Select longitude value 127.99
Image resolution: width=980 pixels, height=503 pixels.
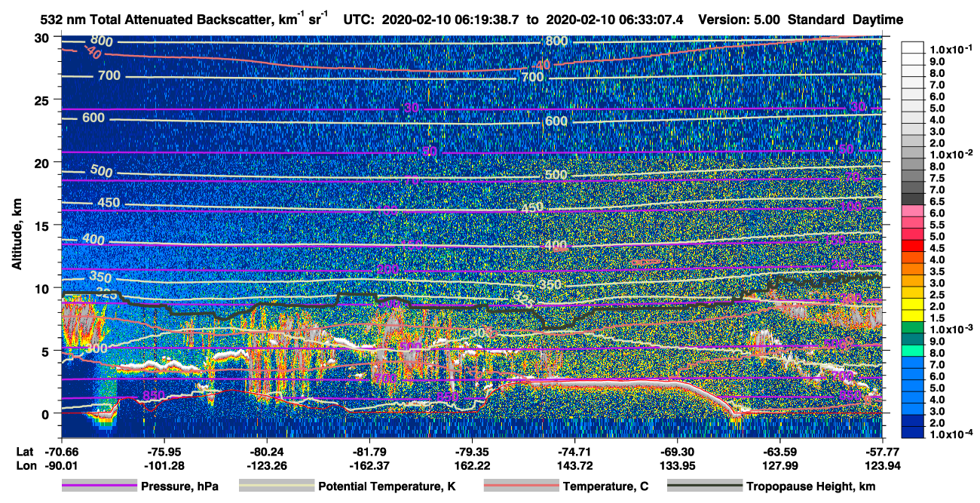[779, 466]
